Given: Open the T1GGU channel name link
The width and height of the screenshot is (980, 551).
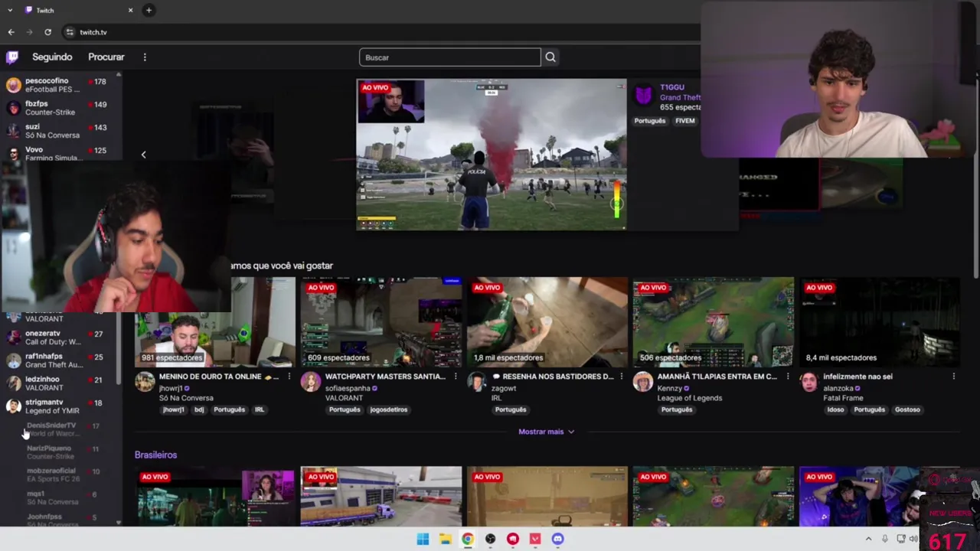Looking at the screenshot, I should coord(671,87).
